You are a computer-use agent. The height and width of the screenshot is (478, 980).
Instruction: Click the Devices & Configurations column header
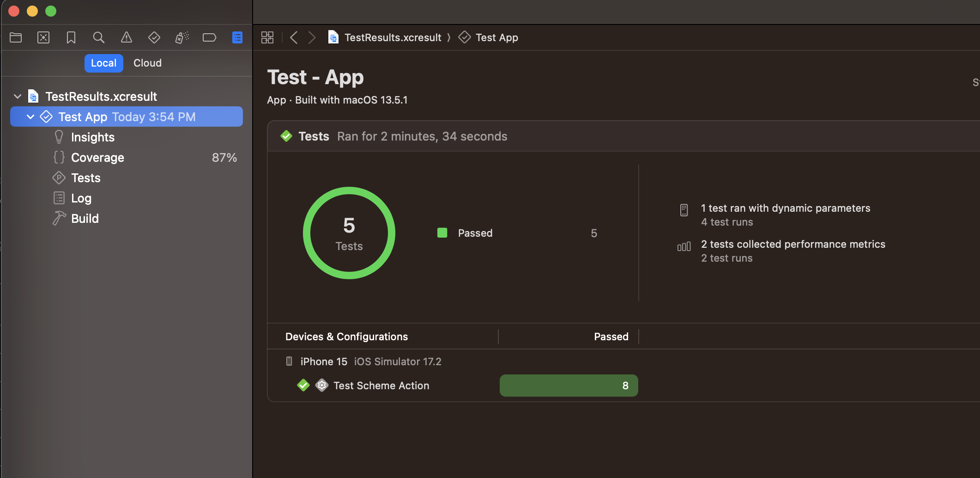[x=346, y=337]
